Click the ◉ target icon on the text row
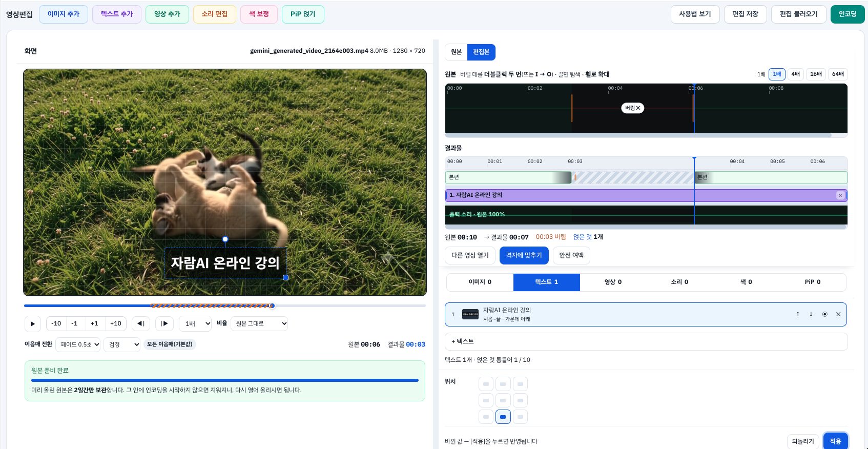The width and height of the screenshot is (868, 449). (x=825, y=314)
